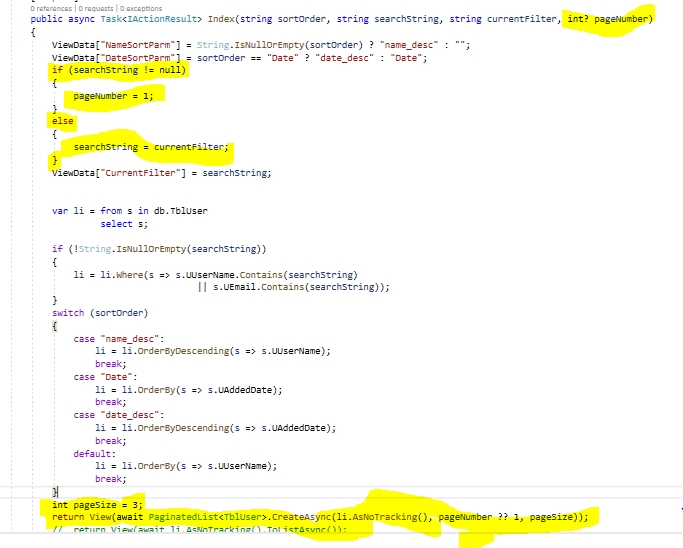Click the Index method name in the signature

(221, 19)
